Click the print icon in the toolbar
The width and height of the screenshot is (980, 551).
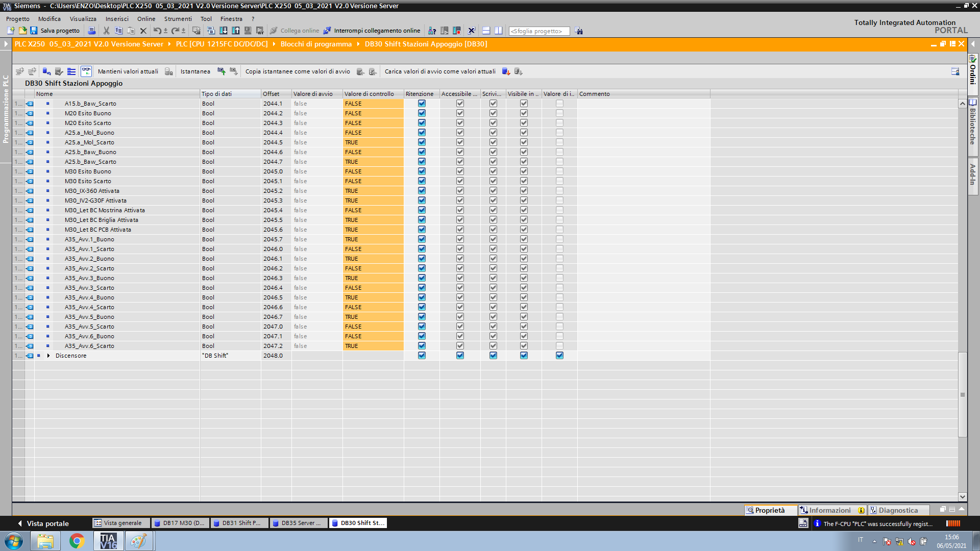[x=92, y=31]
